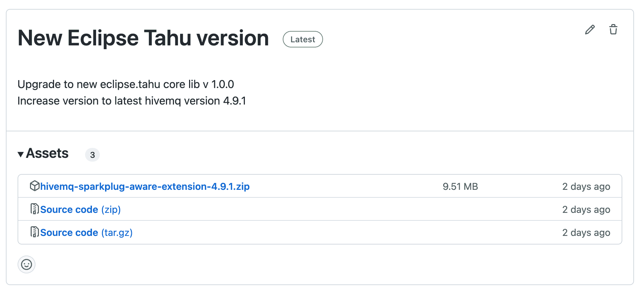Click the trash delete release icon
This screenshot has width=644, height=293.
(613, 30)
